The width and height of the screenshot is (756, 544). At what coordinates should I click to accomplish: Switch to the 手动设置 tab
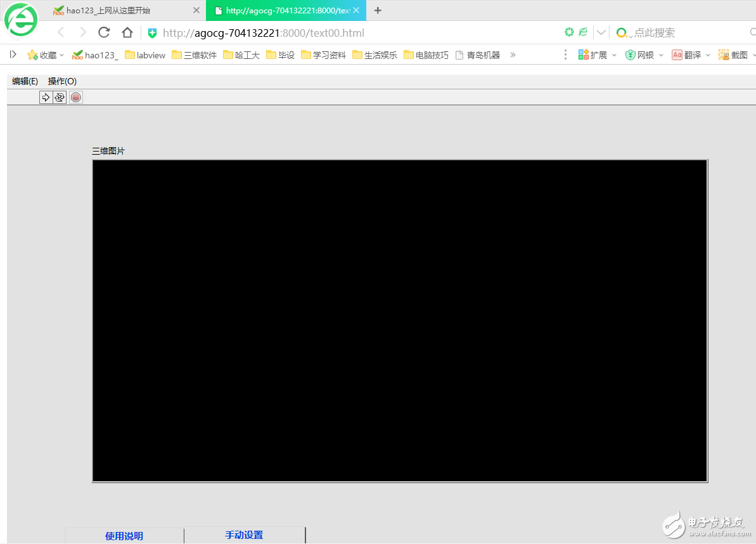(x=245, y=535)
